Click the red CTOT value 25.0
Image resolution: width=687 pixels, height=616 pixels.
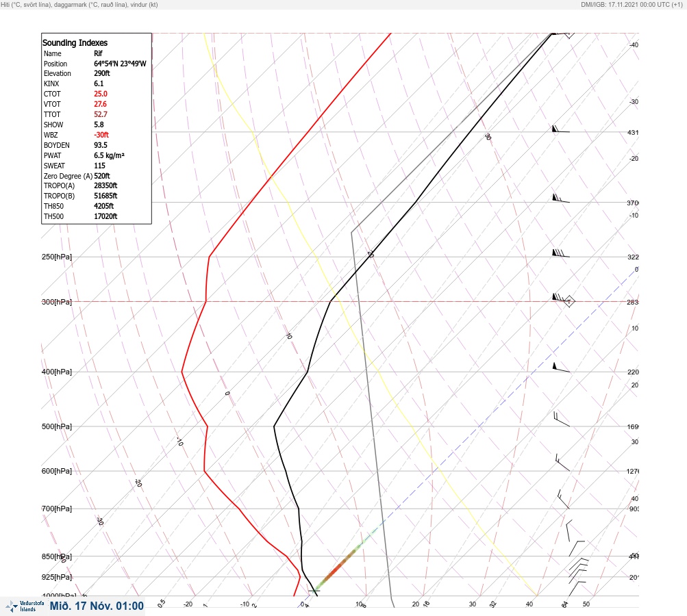pyautogui.click(x=100, y=94)
